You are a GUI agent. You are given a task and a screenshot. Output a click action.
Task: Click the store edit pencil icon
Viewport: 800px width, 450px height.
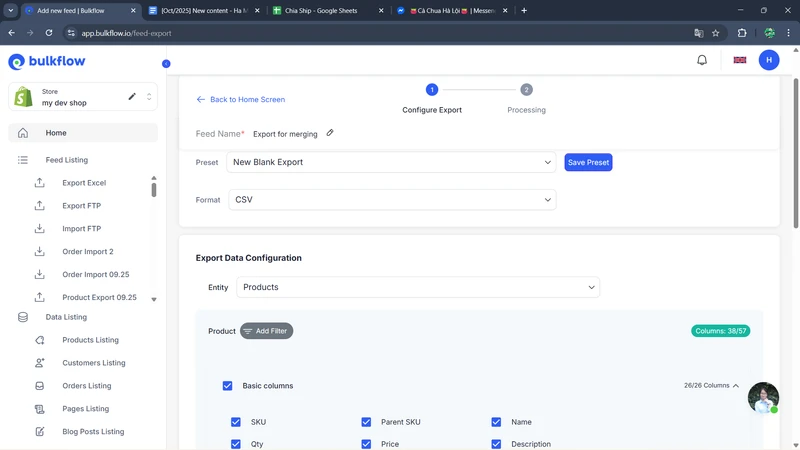[x=132, y=97]
